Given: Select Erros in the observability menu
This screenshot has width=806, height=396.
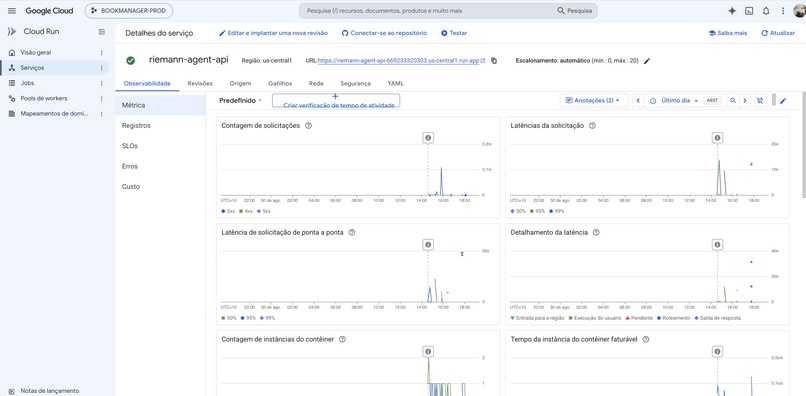Looking at the screenshot, I should point(160,166).
